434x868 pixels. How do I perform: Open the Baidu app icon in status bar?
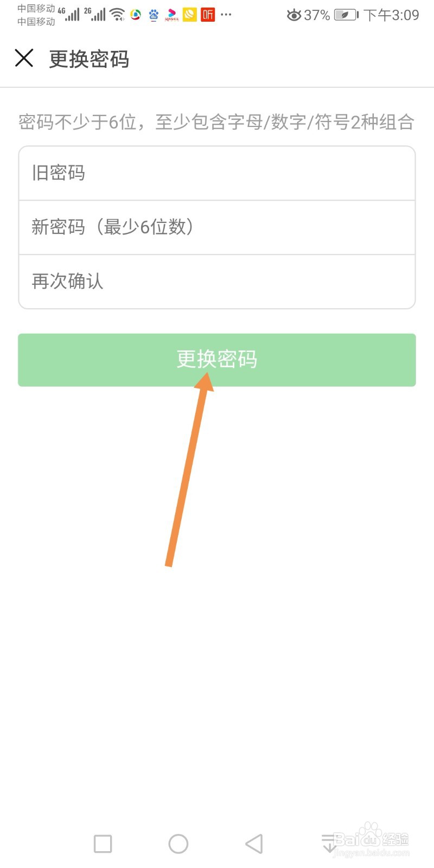tap(154, 14)
